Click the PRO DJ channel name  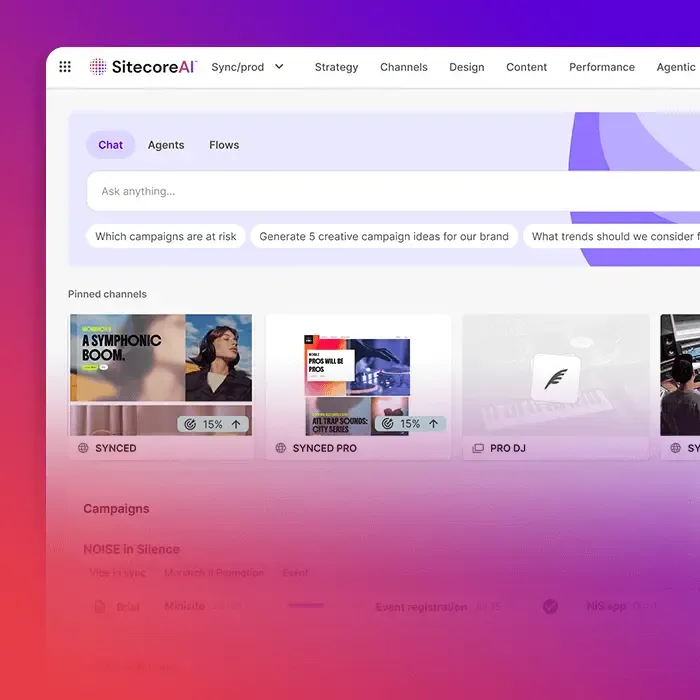[508, 448]
